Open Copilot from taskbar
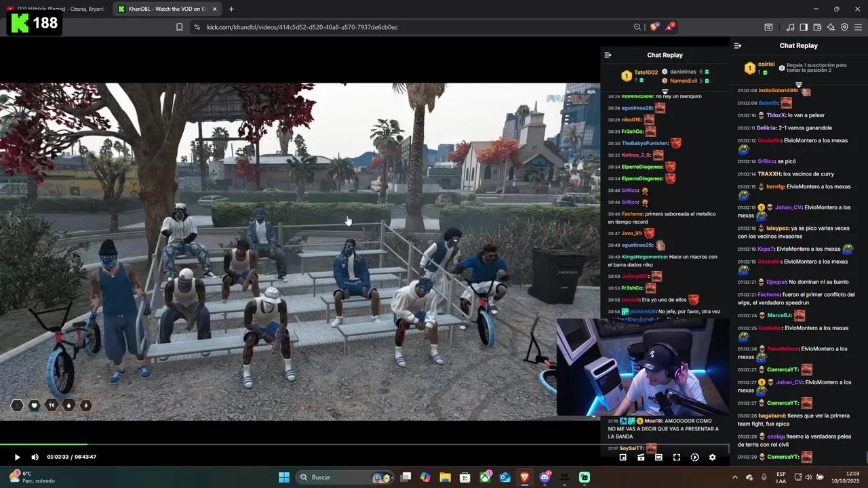This screenshot has width=868, height=488. click(425, 477)
